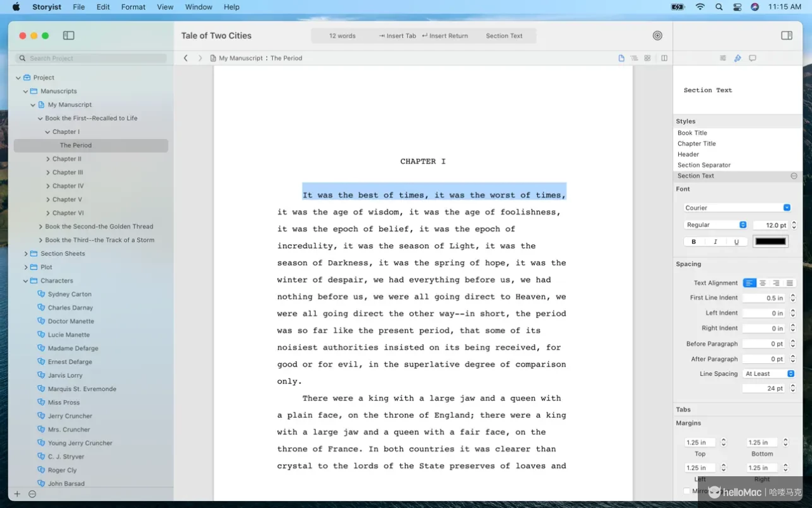Collapse the Characters folder
The width and height of the screenshot is (812, 508).
click(x=26, y=281)
